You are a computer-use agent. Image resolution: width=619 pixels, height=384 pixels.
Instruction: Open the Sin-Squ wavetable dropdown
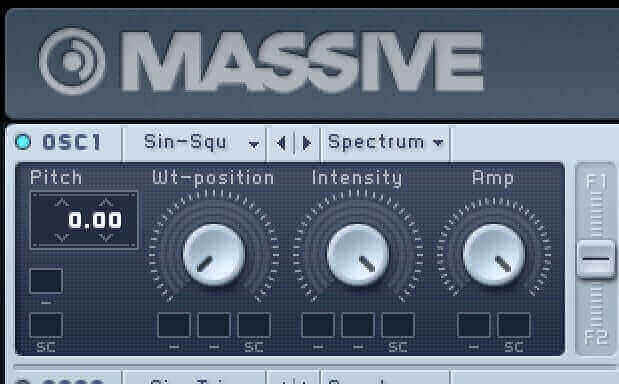coord(201,142)
